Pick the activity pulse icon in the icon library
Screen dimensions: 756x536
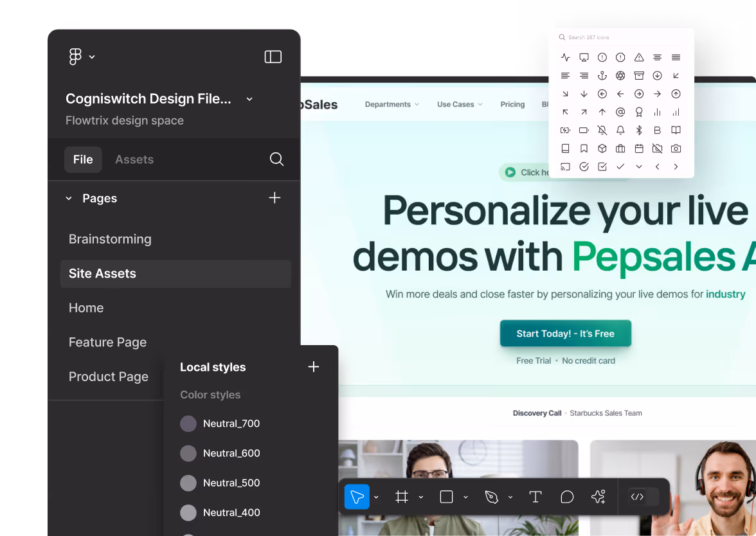566,57
